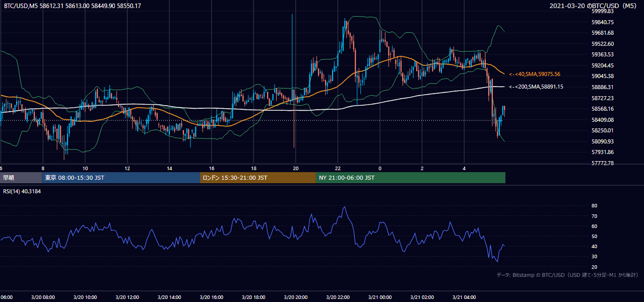Screen dimensions: 644x302
Task: Click the 3/21 04:00 bottom time label
Action: pos(464,297)
